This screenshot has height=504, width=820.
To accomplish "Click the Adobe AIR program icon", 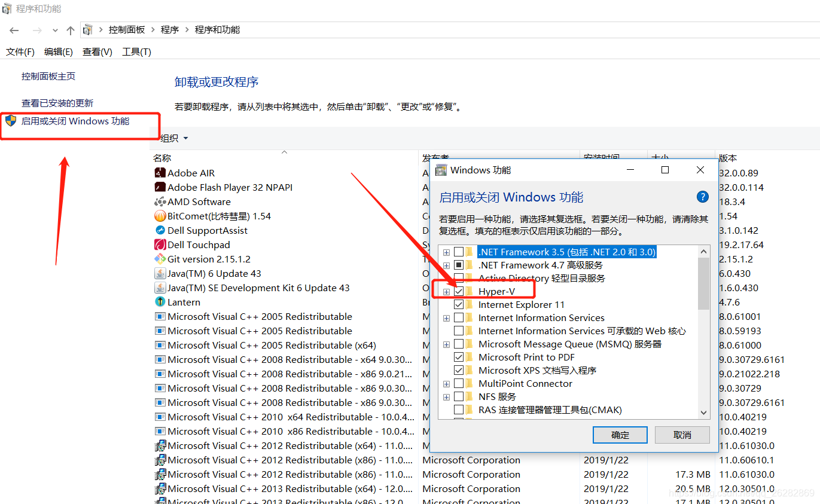I will 160,173.
